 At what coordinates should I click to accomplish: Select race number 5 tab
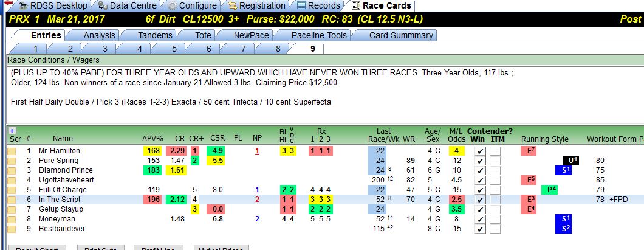174,49
